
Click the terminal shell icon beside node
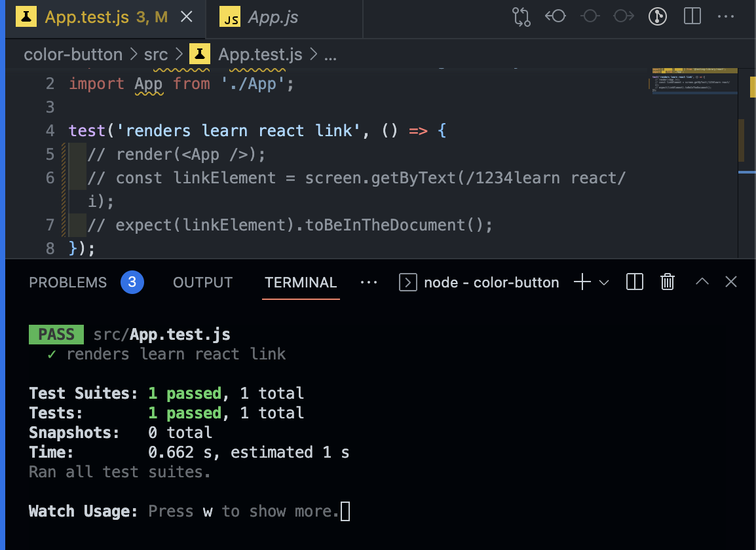pos(408,282)
